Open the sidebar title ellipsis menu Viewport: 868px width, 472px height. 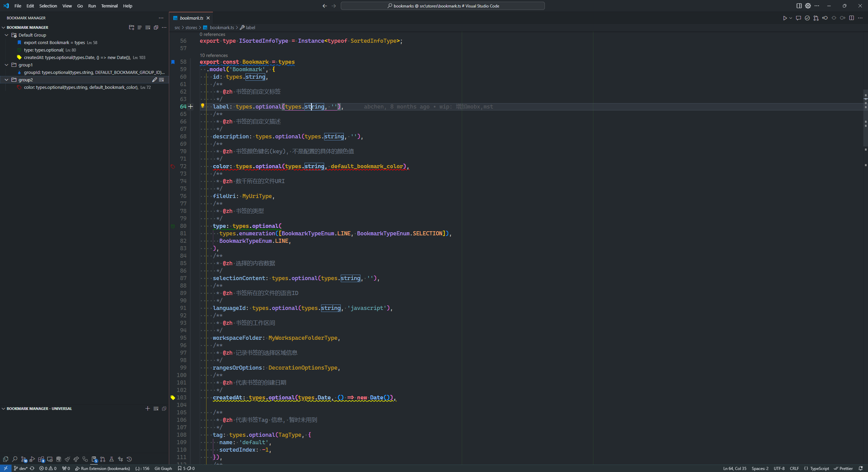click(161, 18)
